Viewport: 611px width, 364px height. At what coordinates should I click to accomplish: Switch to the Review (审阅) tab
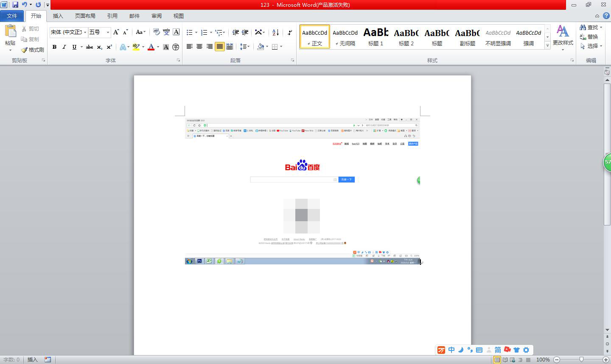(156, 16)
